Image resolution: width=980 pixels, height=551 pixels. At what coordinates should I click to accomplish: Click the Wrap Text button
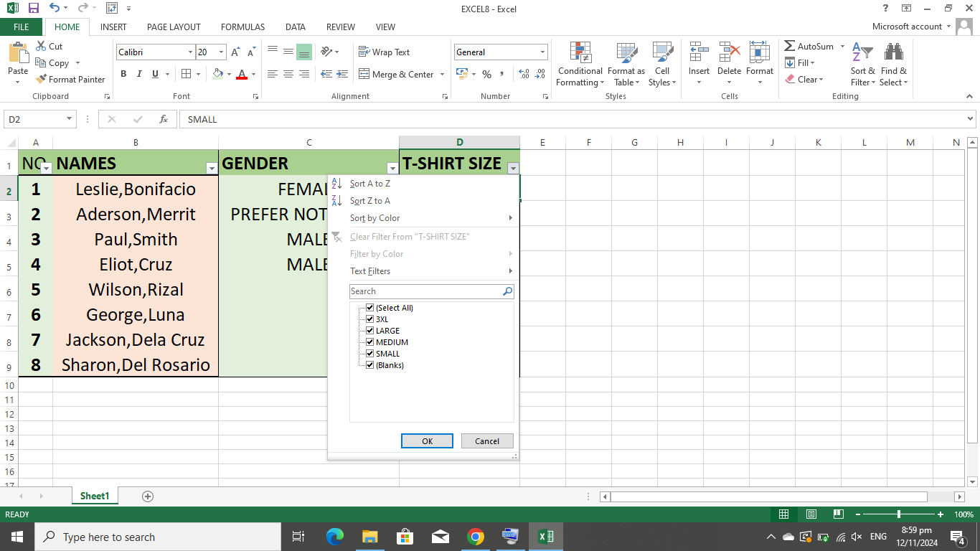click(x=385, y=52)
